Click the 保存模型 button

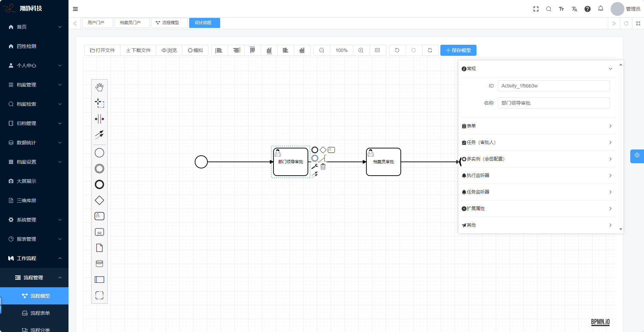(458, 50)
